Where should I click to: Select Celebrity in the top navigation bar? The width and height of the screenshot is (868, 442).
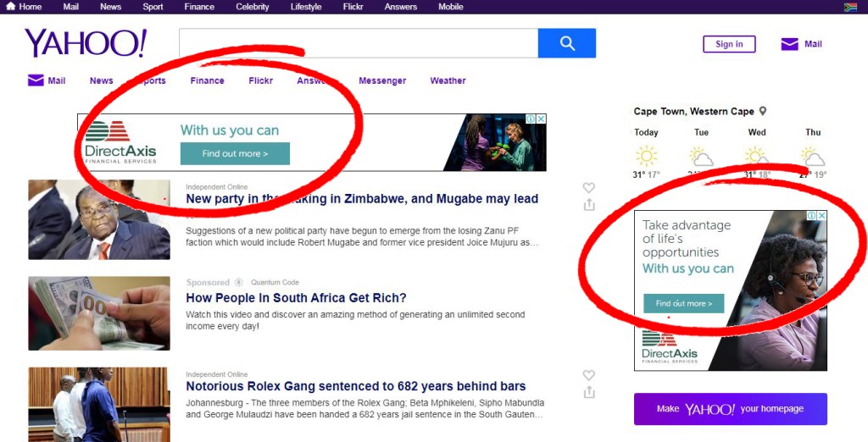(x=253, y=7)
